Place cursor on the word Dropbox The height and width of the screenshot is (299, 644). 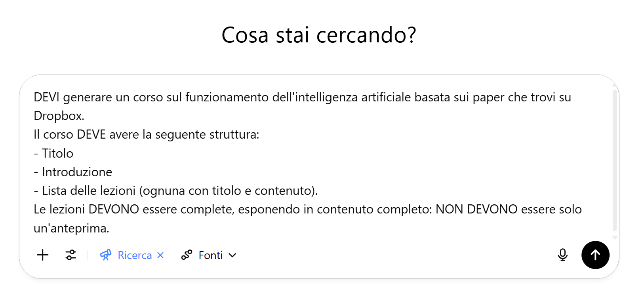(59, 116)
